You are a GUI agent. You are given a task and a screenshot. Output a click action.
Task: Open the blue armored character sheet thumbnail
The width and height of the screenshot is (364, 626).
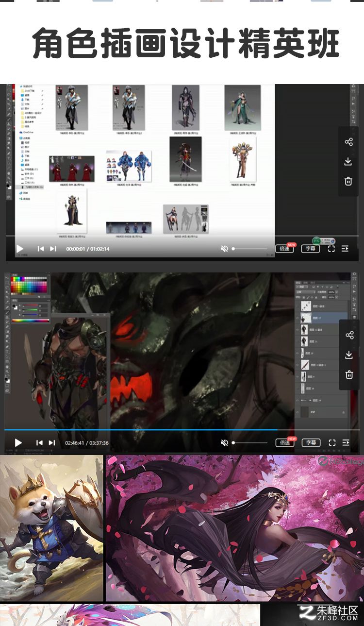[x=129, y=165]
